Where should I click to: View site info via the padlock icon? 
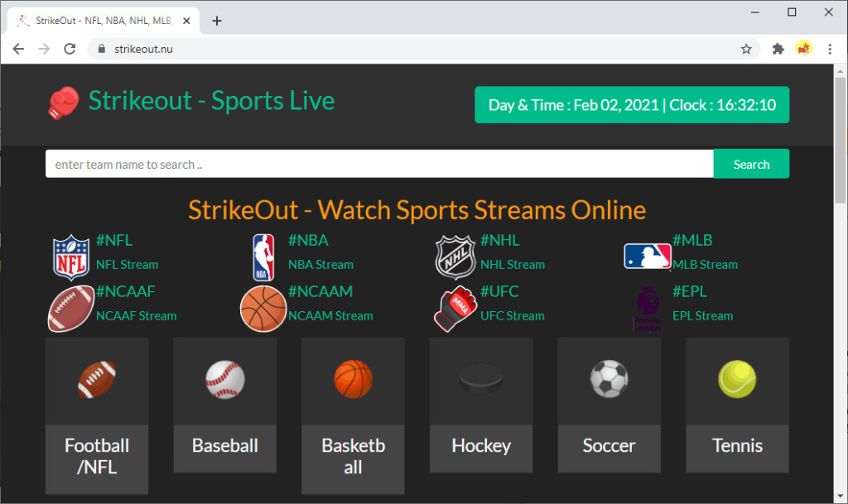pyautogui.click(x=102, y=49)
